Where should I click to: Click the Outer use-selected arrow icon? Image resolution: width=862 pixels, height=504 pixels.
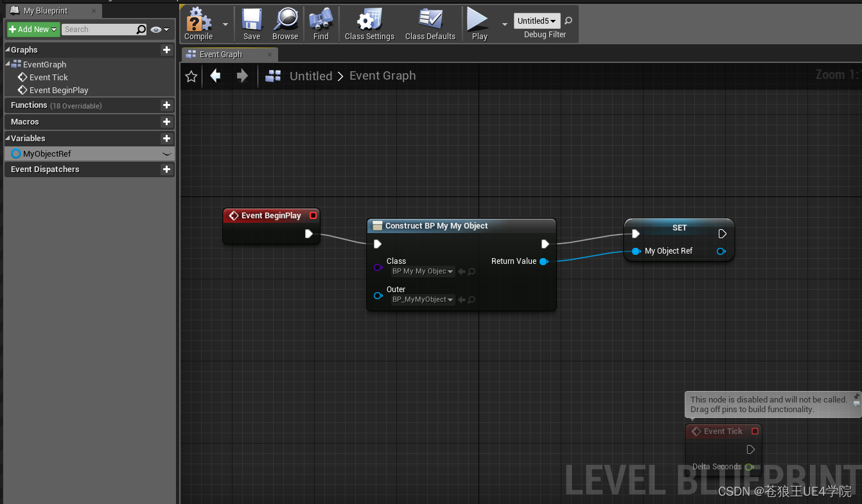coord(462,300)
